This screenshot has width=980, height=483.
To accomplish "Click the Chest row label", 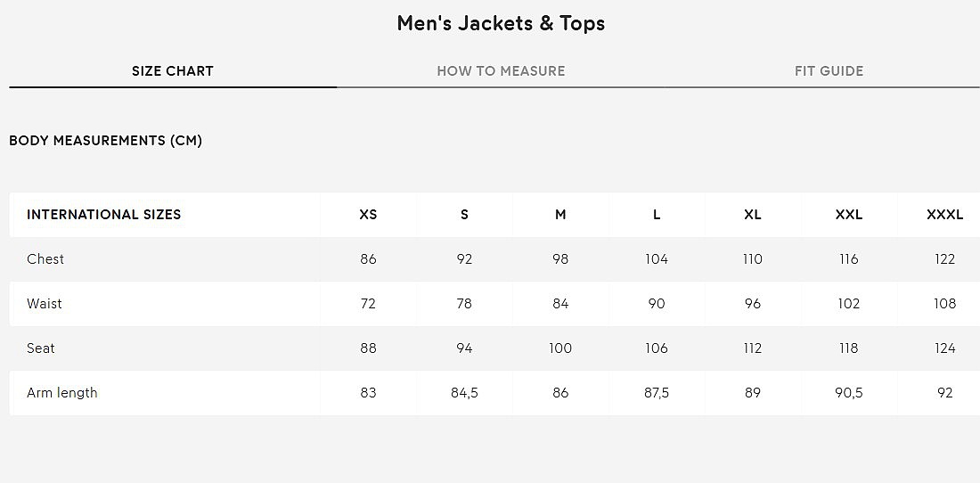I will [45, 259].
